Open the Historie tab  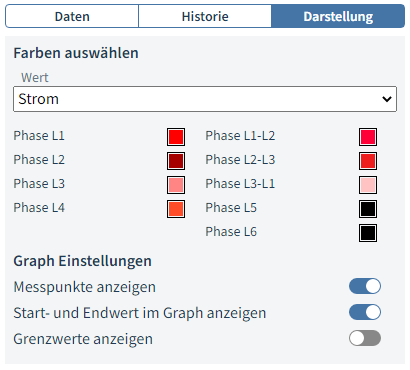[x=205, y=16]
